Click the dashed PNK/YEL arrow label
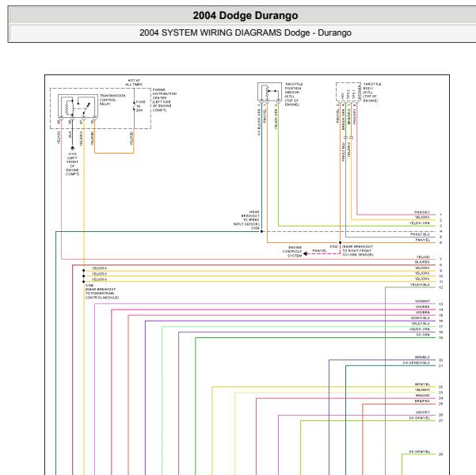 coord(319,251)
